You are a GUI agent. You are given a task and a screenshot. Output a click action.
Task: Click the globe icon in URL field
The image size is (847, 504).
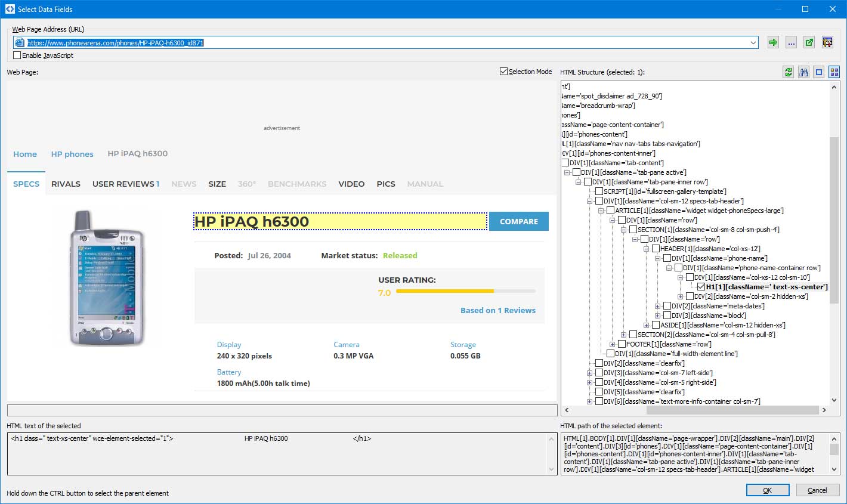20,43
